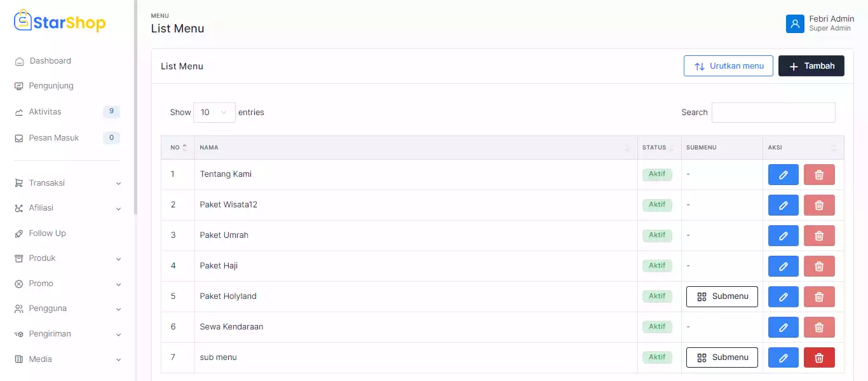
Task: Open Submenu for Paket Holyland
Action: 722,297
